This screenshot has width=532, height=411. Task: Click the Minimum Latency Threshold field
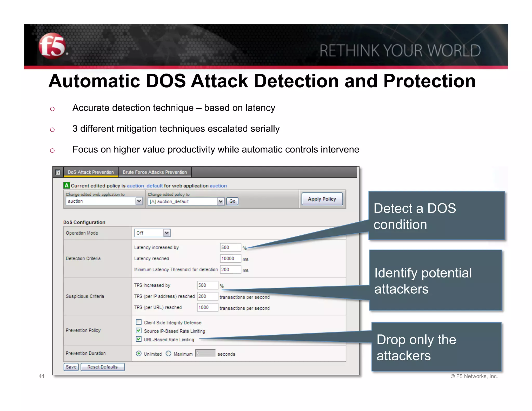tap(230, 269)
